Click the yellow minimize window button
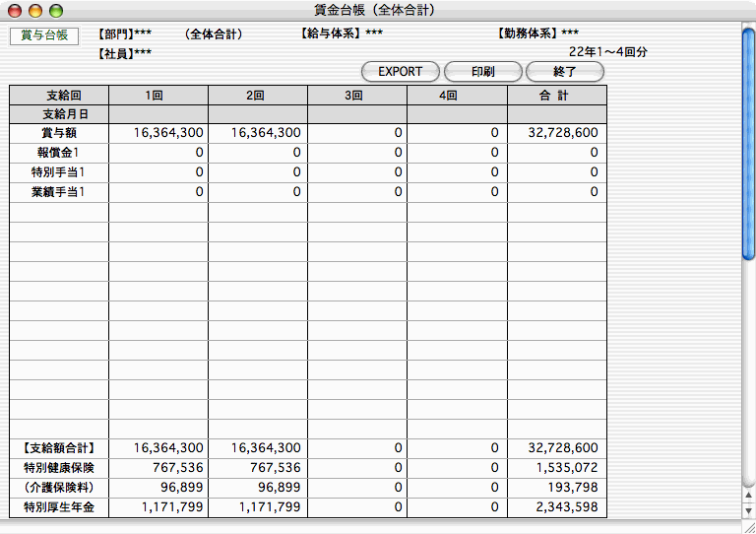This screenshot has width=756, height=534. tap(33, 10)
